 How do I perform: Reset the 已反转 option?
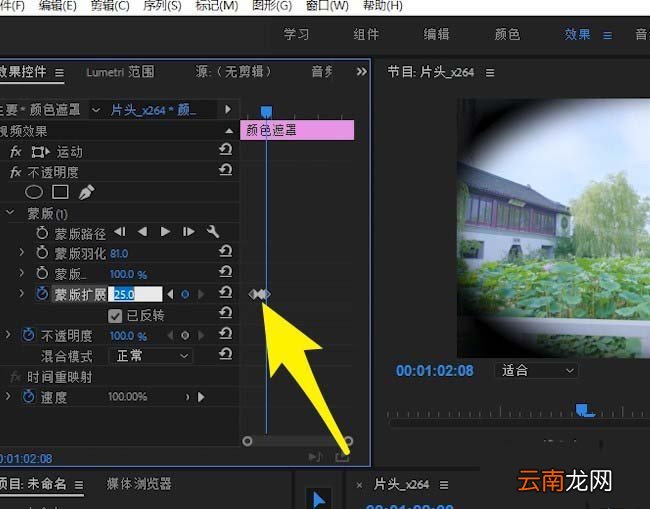(226, 313)
